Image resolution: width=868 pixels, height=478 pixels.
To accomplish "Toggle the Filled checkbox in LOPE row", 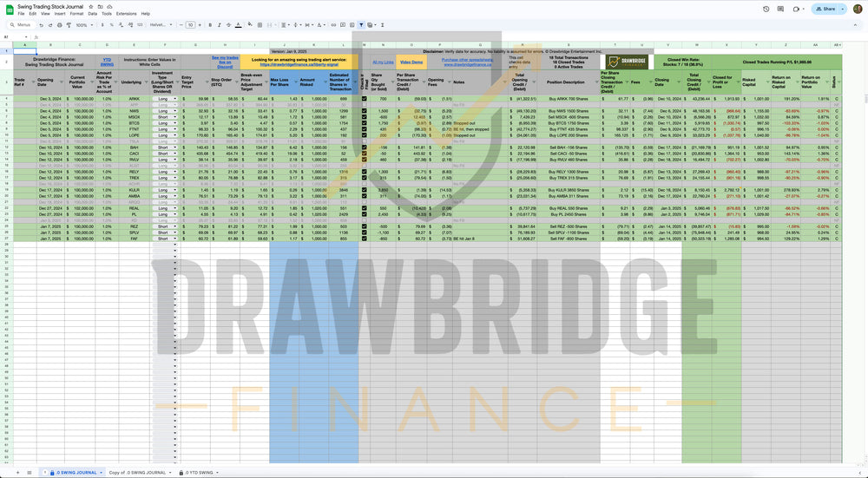I will 365,135.
